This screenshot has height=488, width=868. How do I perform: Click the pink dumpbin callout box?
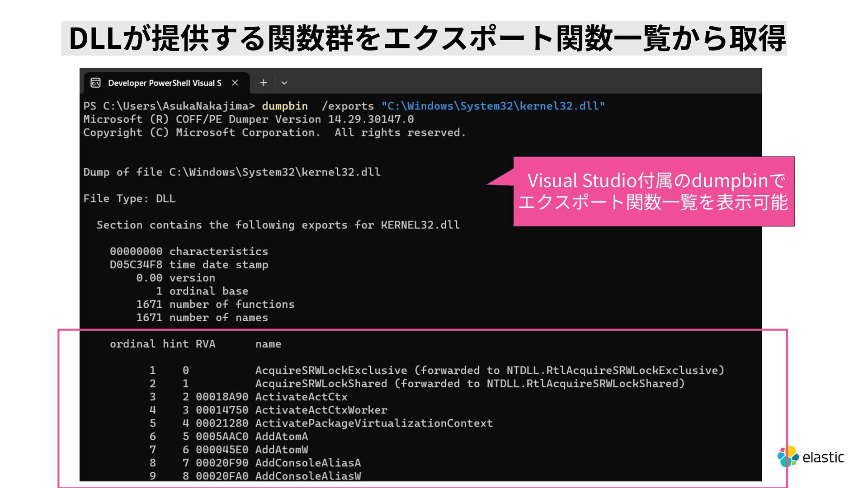tap(653, 191)
